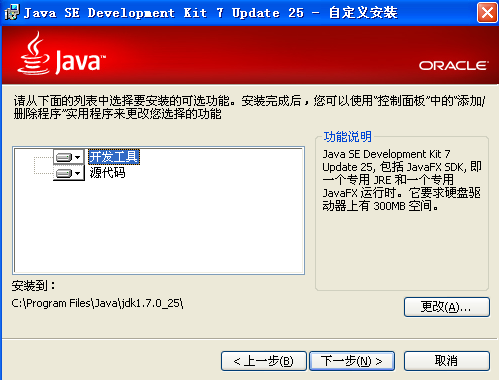Screen dimensions: 499x380
Task: Click the 更改(A)... button
Action: tap(447, 307)
